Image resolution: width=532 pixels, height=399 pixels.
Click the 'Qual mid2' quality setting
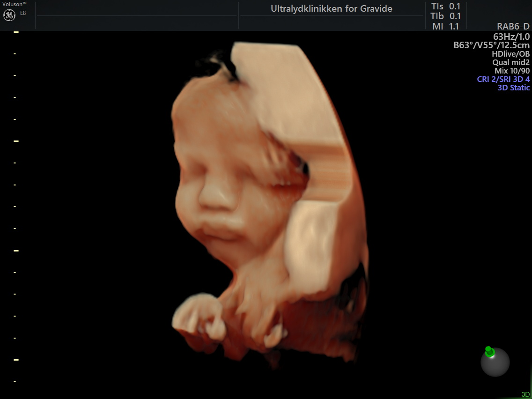(511, 62)
